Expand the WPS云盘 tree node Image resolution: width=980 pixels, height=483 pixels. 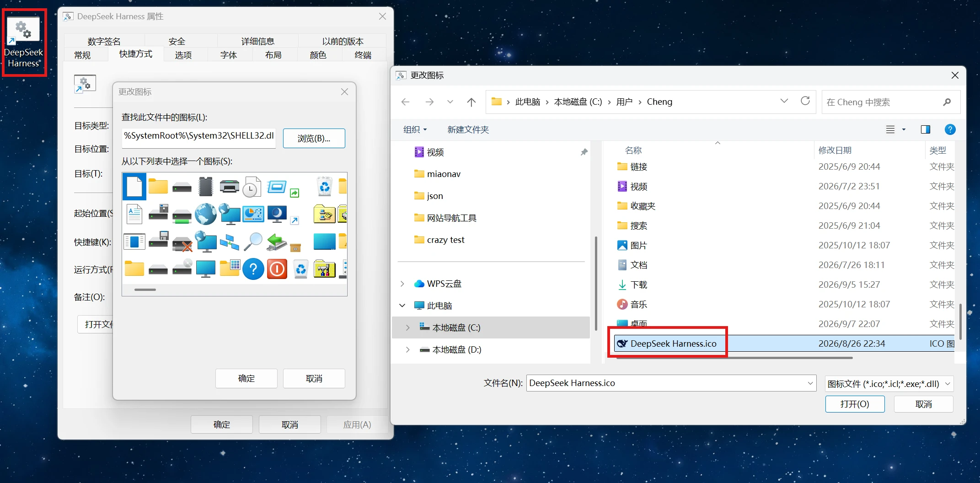click(402, 284)
